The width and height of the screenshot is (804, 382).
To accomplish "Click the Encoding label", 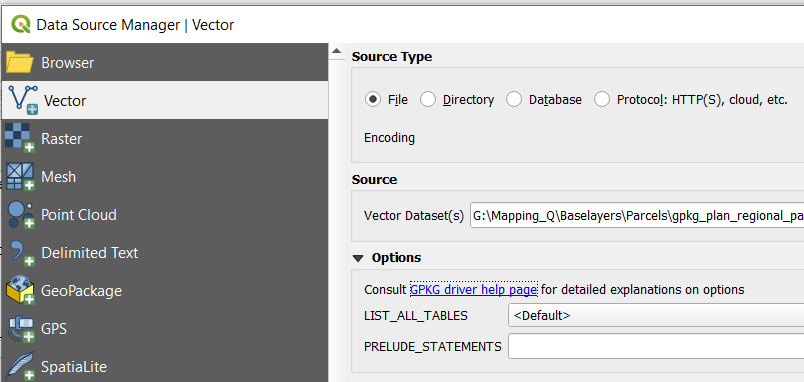I will (x=389, y=137).
